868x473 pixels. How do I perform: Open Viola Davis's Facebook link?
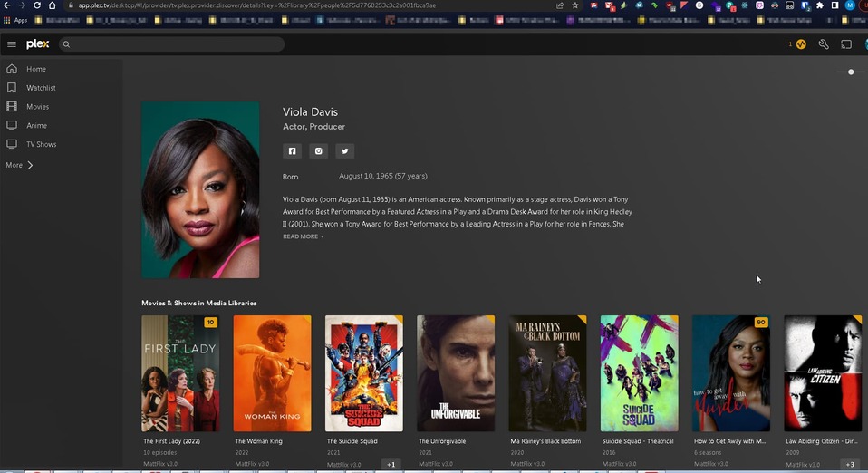[x=293, y=151]
